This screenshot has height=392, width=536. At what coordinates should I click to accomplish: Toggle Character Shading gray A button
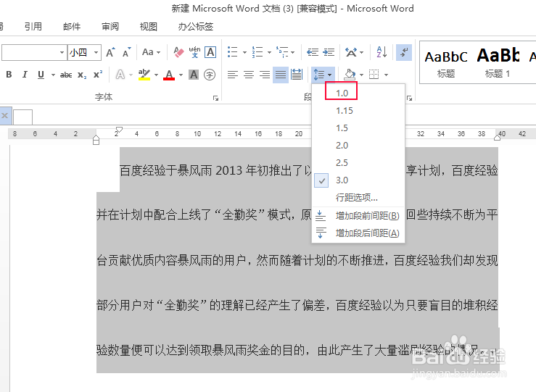(x=194, y=75)
